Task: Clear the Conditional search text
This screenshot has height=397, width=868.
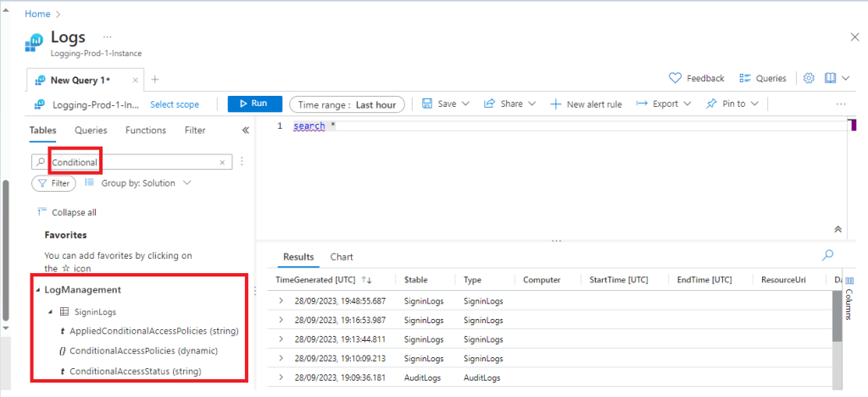Action: [x=222, y=161]
